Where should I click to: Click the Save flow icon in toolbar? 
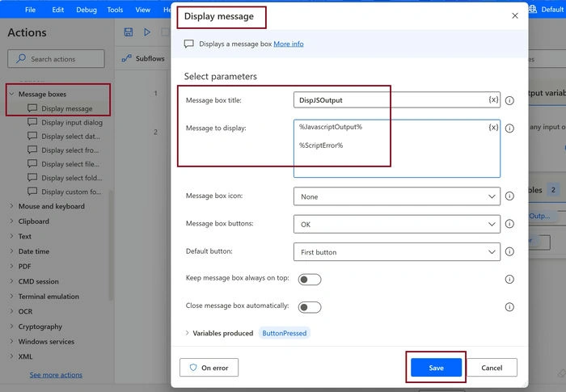(x=128, y=32)
